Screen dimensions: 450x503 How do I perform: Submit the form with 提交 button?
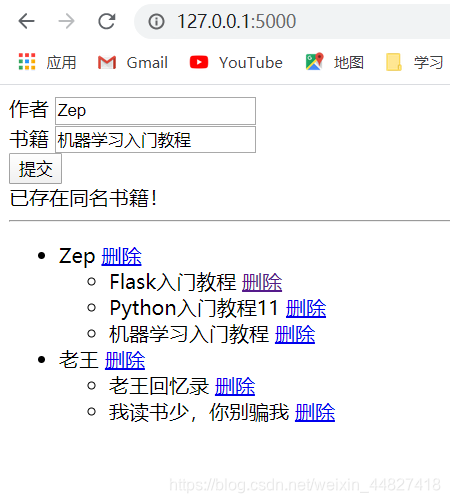(x=35, y=169)
